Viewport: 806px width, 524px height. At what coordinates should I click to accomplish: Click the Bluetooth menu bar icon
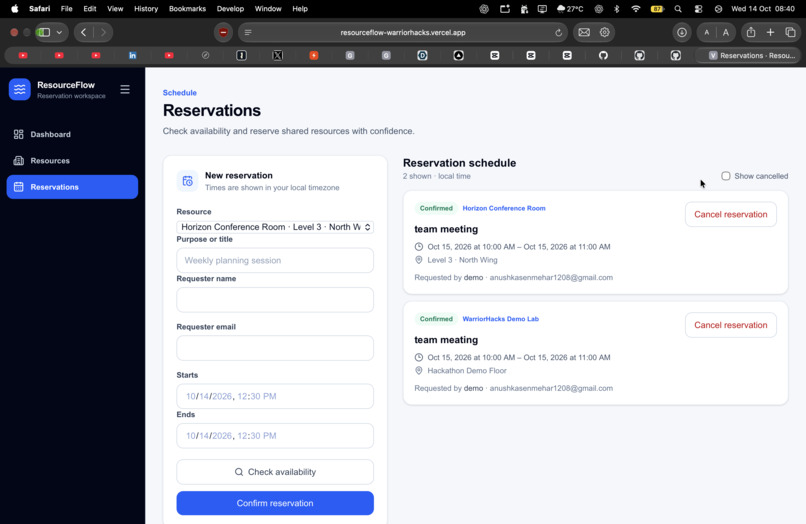[617, 9]
